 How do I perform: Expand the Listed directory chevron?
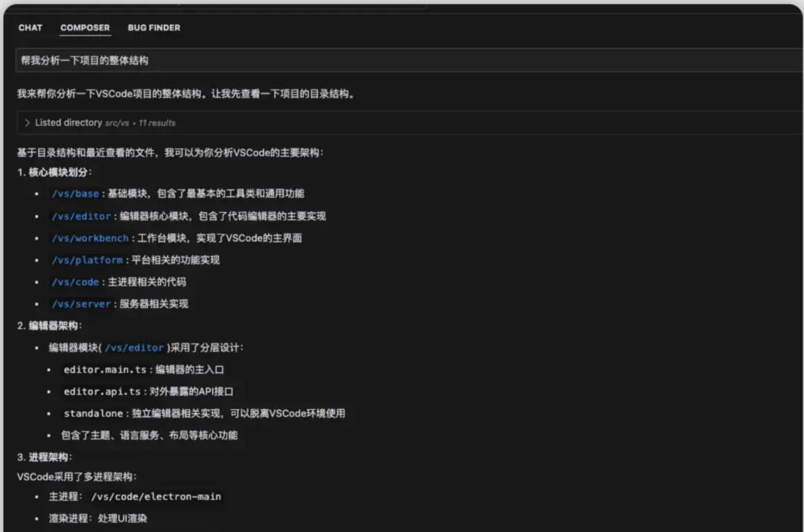(x=28, y=123)
